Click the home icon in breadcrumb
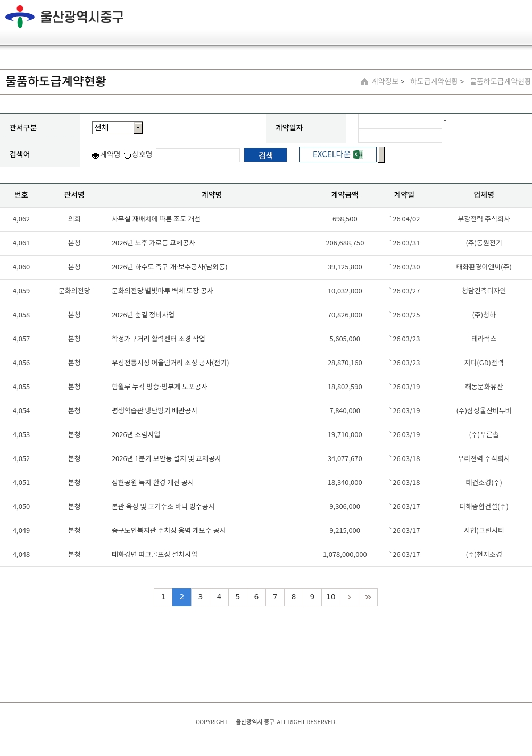 (x=364, y=81)
